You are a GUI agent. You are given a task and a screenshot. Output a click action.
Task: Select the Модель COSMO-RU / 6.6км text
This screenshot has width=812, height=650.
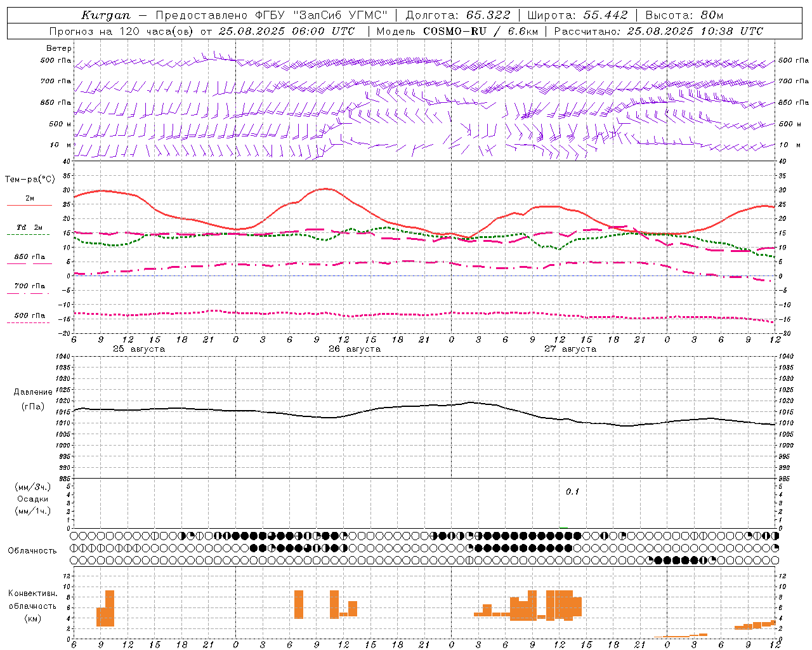point(457,31)
